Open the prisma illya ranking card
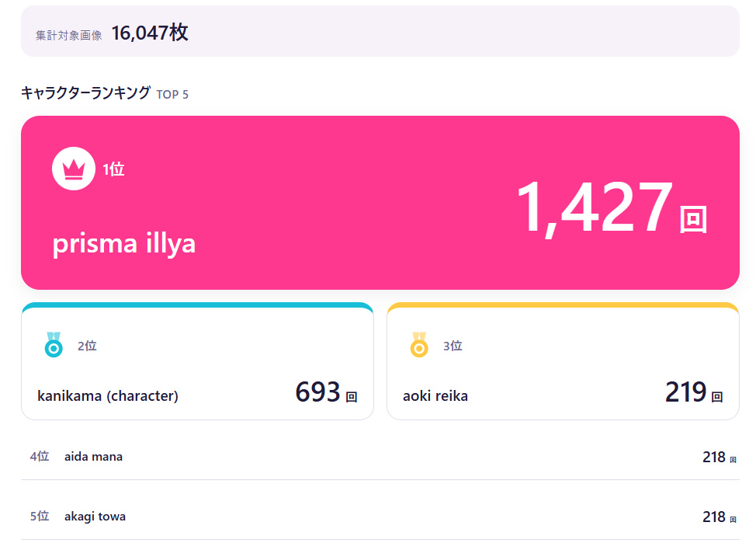Viewport: 756px width, 550px height. (x=380, y=203)
